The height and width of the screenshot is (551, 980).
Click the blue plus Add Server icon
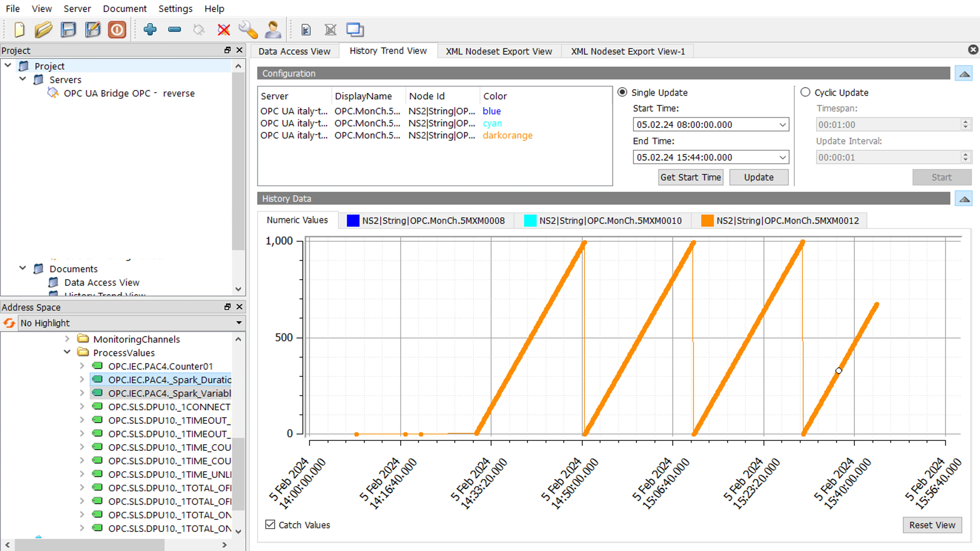click(150, 29)
